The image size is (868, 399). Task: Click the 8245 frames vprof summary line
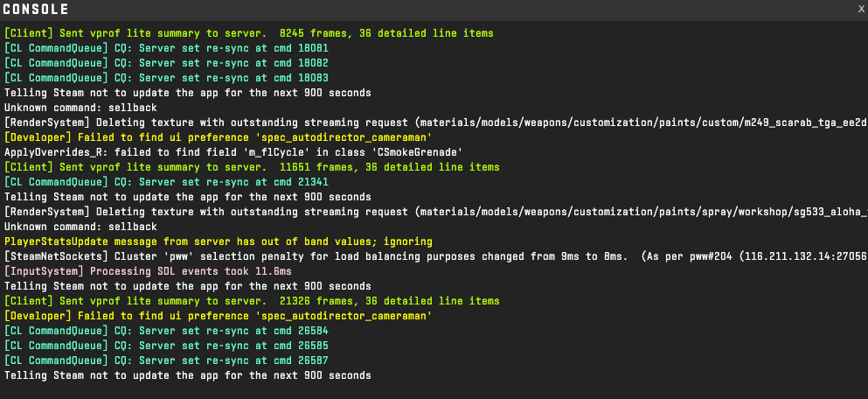248,33
